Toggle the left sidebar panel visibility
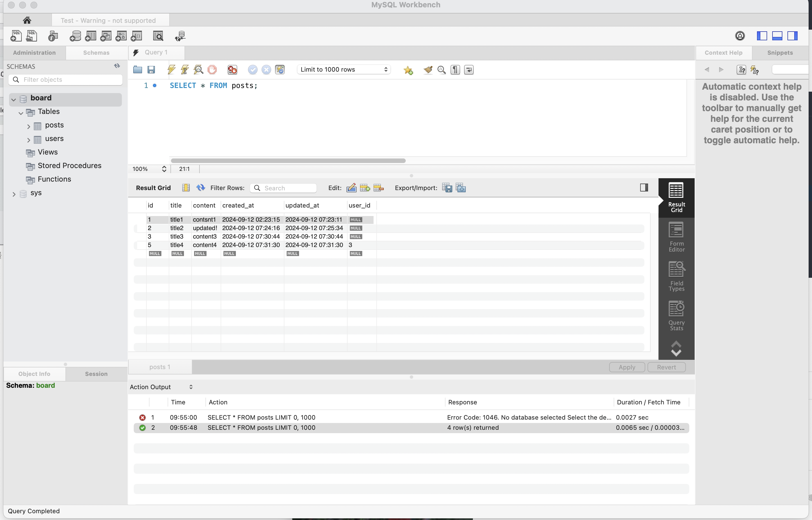The width and height of the screenshot is (812, 520). (762, 36)
